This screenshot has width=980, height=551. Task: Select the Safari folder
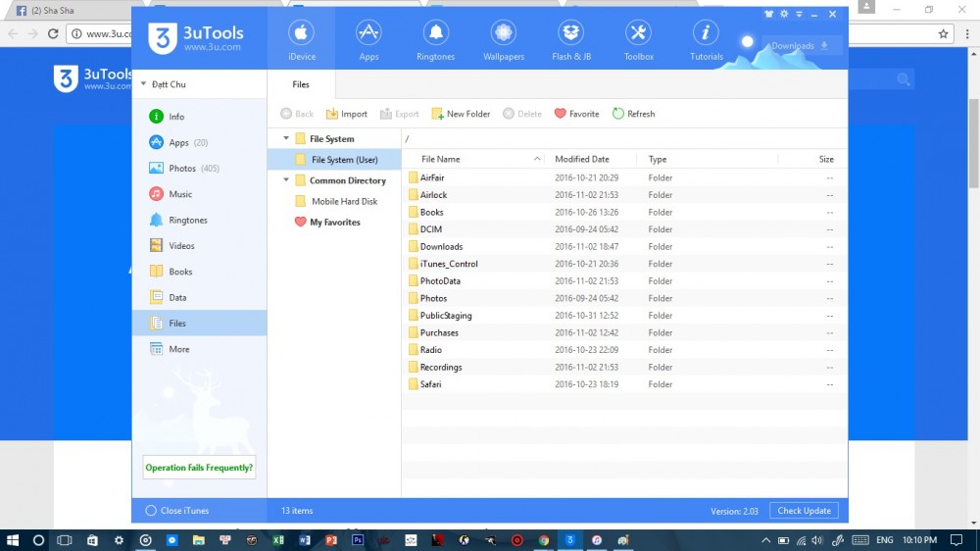point(624,384)
